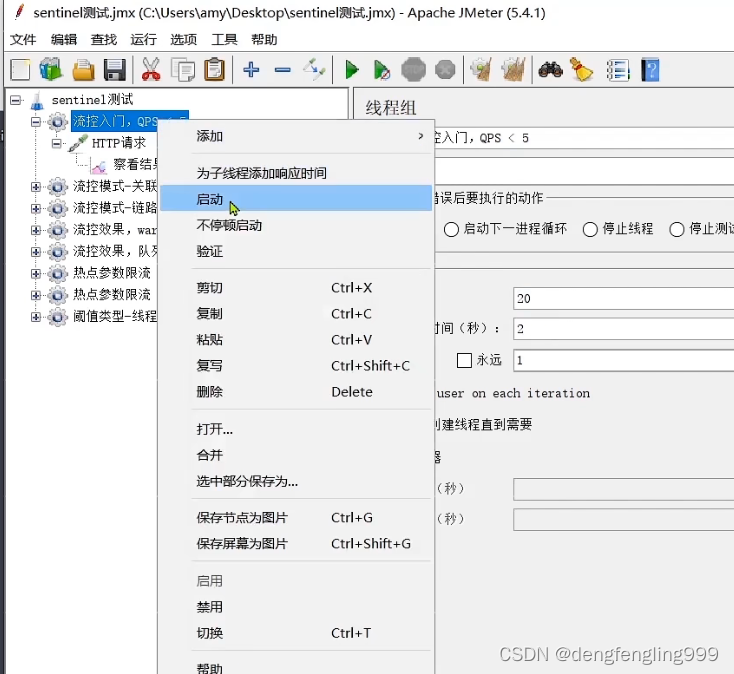Expand the 流控模式-链路 node
The height and width of the screenshot is (674, 734).
tap(36, 208)
